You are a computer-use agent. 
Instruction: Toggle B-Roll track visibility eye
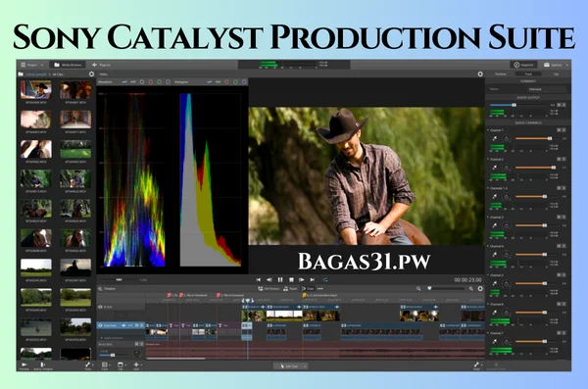pyautogui.click(x=100, y=307)
